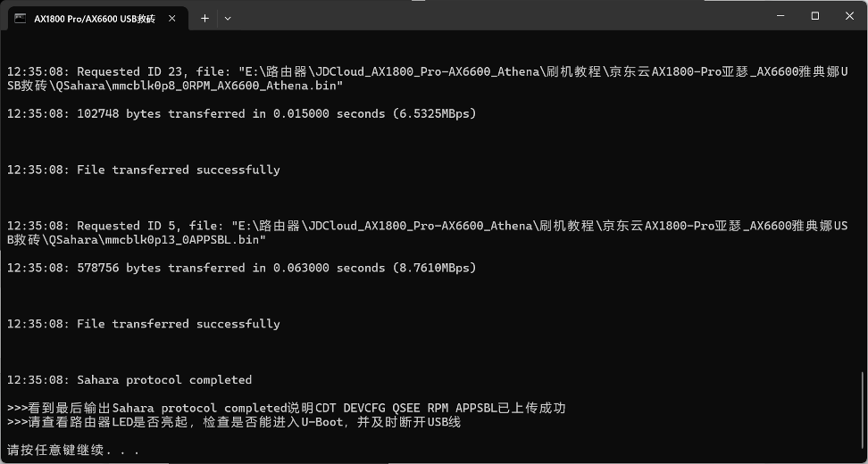The image size is (868, 464).
Task: Click the terminal icon on the tab
Action: (x=20, y=18)
